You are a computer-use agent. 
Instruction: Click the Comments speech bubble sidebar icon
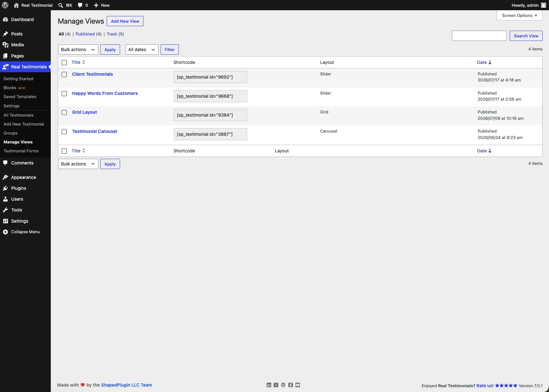(5, 163)
